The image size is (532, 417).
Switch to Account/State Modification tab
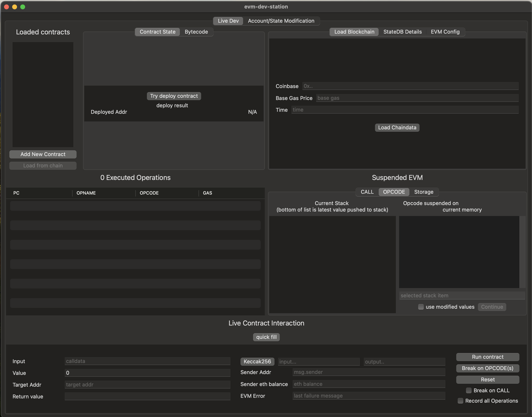(x=281, y=21)
